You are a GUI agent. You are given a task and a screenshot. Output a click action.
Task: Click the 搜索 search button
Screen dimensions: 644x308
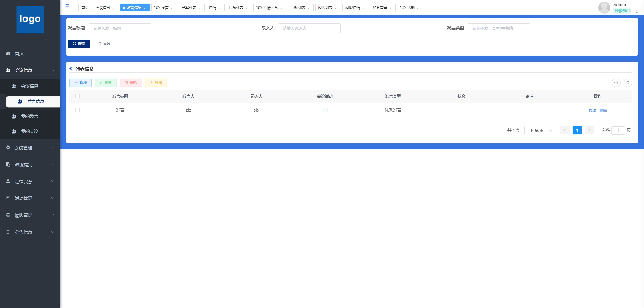[x=79, y=44]
